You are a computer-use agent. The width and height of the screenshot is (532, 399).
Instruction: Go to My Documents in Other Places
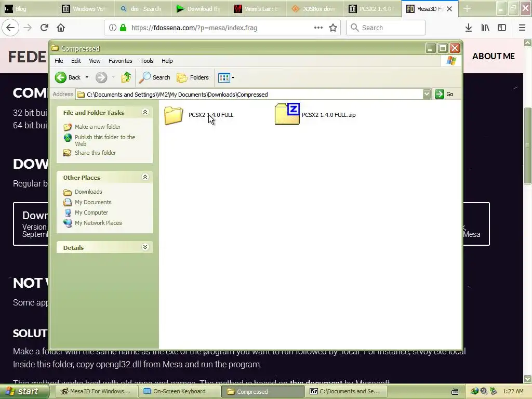93,202
